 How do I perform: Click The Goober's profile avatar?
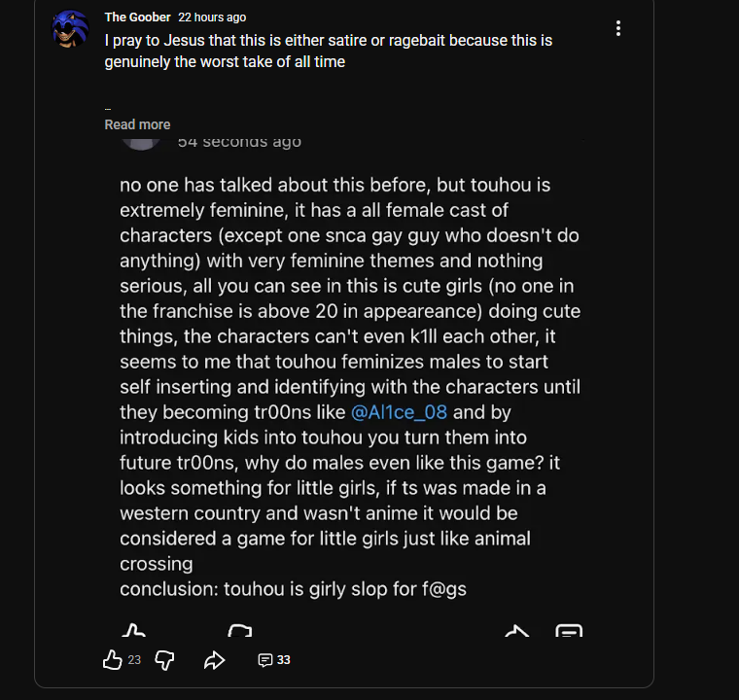click(71, 29)
